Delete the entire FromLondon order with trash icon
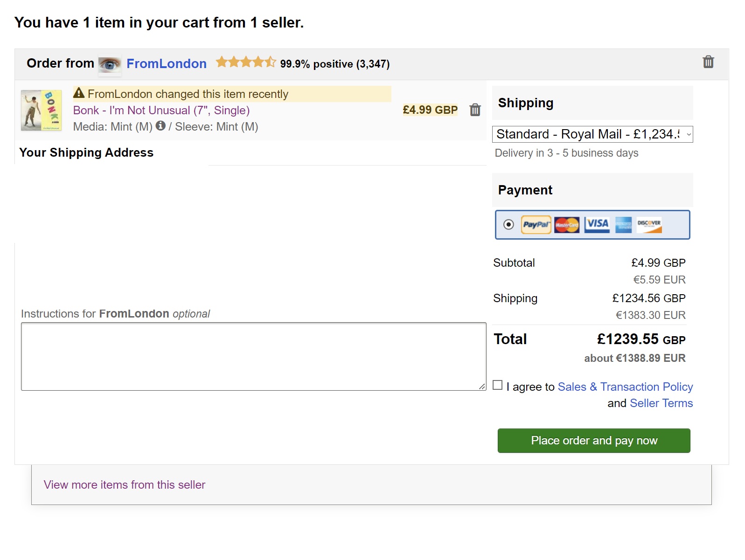The image size is (745, 560). point(708,62)
